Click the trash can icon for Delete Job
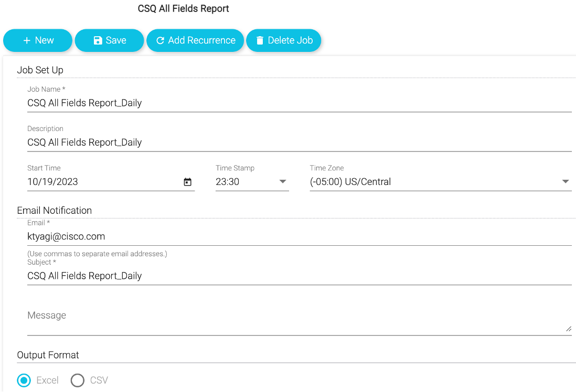Image resolution: width=576 pixels, height=392 pixels. point(260,40)
